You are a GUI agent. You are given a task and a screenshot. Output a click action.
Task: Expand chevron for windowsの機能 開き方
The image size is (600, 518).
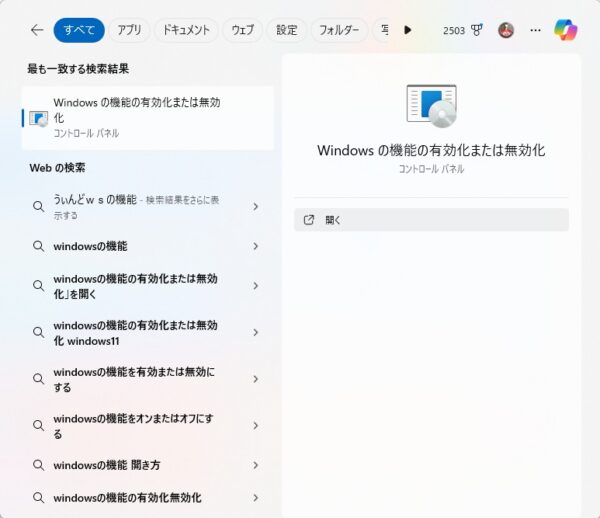point(256,465)
